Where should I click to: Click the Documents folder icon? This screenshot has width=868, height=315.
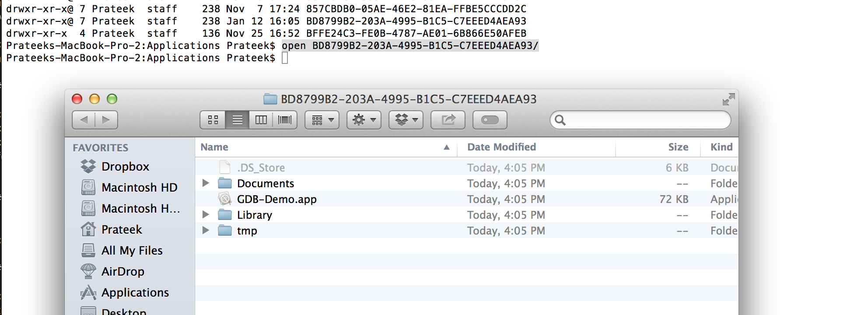click(225, 183)
